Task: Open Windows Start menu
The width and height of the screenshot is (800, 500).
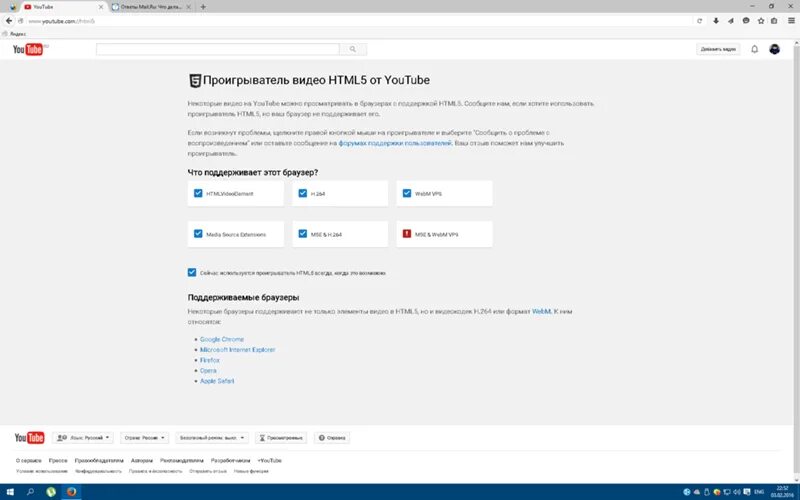Action: 10,492
